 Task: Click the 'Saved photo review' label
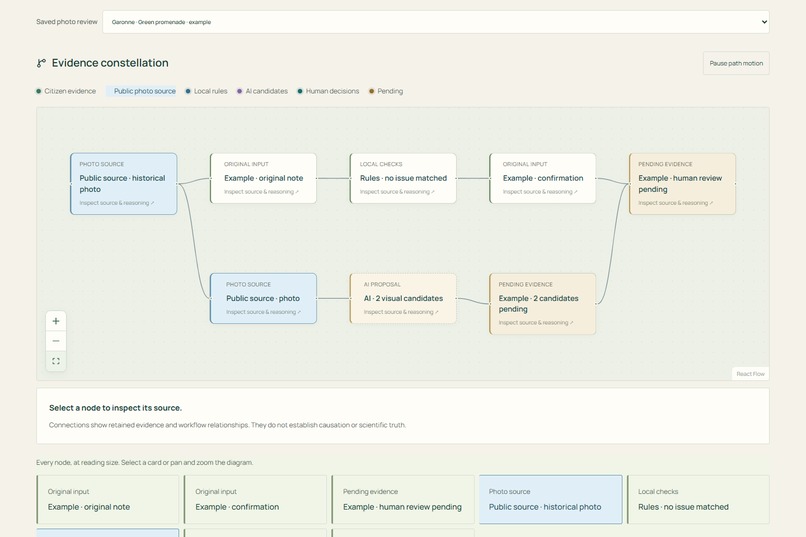coord(67,22)
